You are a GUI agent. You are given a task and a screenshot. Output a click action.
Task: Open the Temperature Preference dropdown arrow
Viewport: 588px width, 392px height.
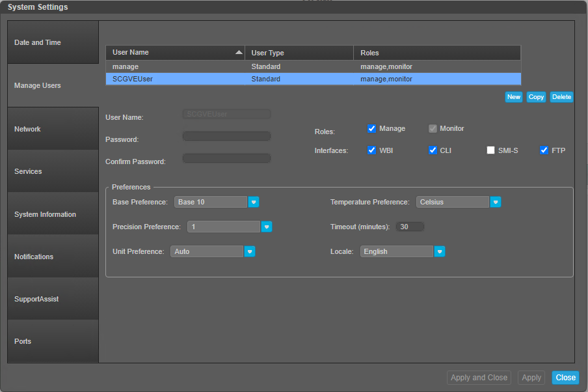coord(496,202)
